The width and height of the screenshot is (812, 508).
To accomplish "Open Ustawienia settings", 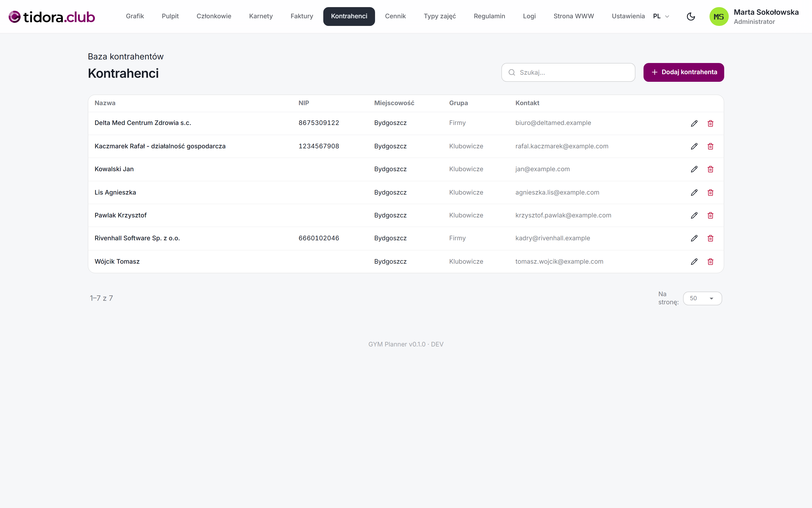I will tap(628, 16).
